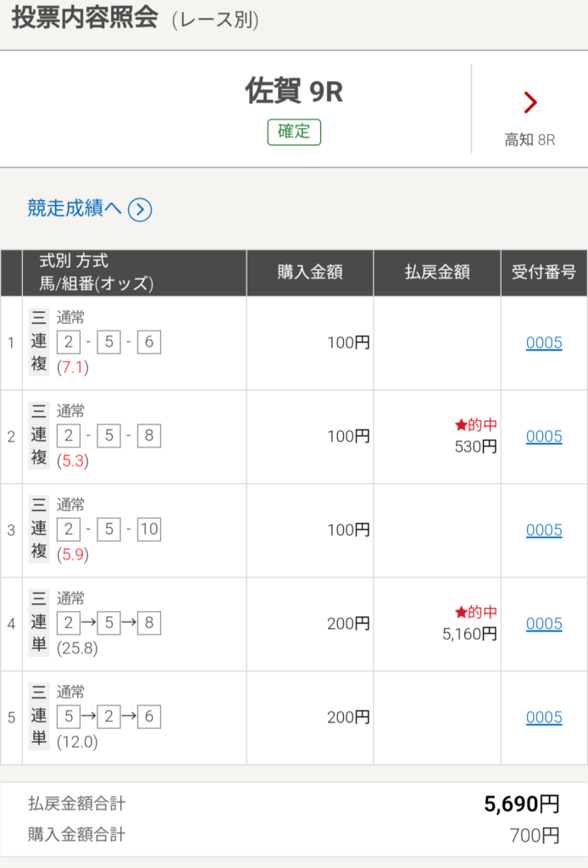Viewport: 588px width, 868px height.
Task: Open receipt number 0005 in row 1
Action: click(x=544, y=343)
